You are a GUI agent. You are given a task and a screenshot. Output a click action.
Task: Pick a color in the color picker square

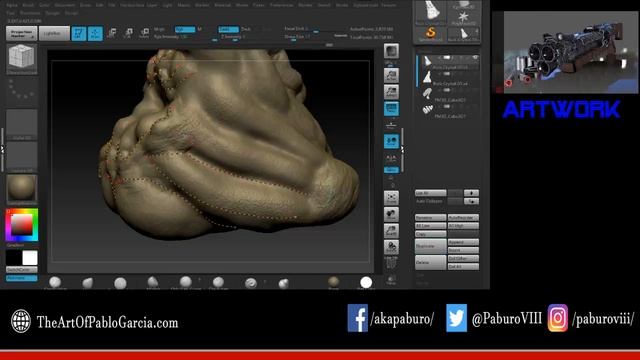pyautogui.click(x=22, y=225)
